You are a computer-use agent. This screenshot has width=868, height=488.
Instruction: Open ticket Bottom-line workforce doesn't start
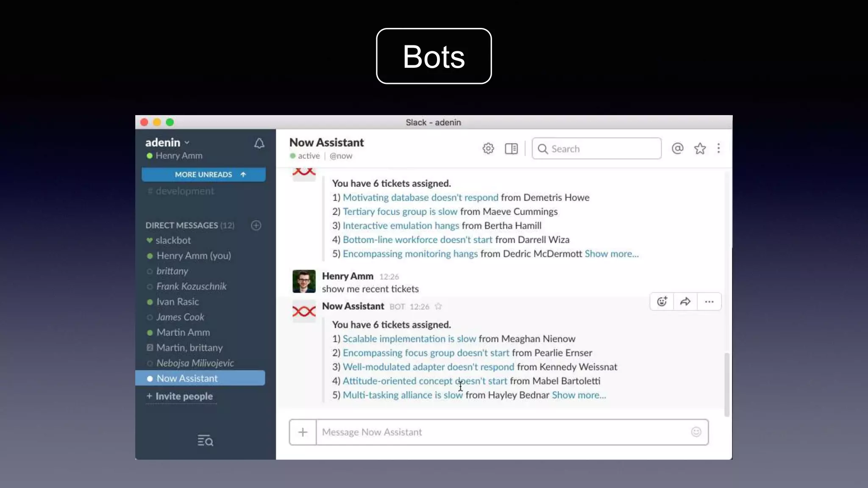417,240
